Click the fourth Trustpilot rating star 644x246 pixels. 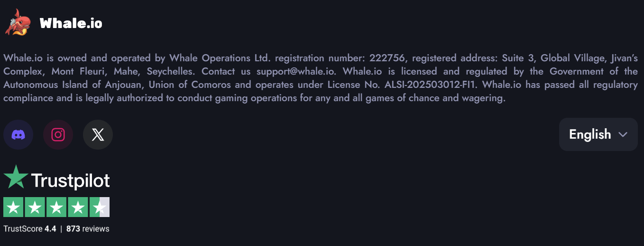point(78,207)
